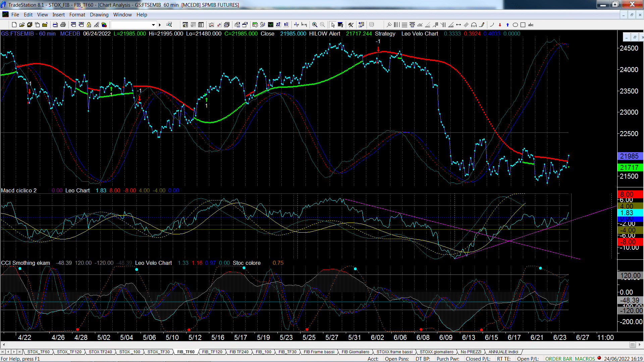
Task: Click the horizontal scrollbar thumb
Action: pos(633,345)
